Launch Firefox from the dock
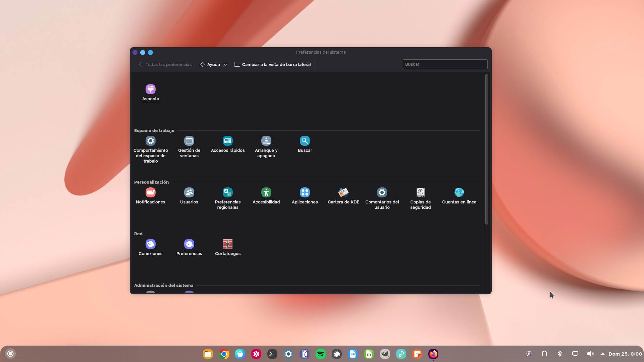The image size is (644, 362). (433, 354)
